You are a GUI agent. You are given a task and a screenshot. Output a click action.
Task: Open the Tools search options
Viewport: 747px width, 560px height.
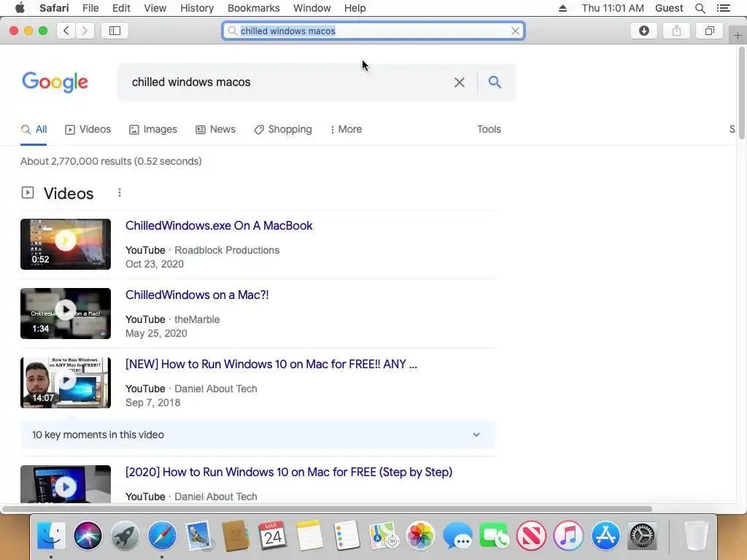click(489, 130)
